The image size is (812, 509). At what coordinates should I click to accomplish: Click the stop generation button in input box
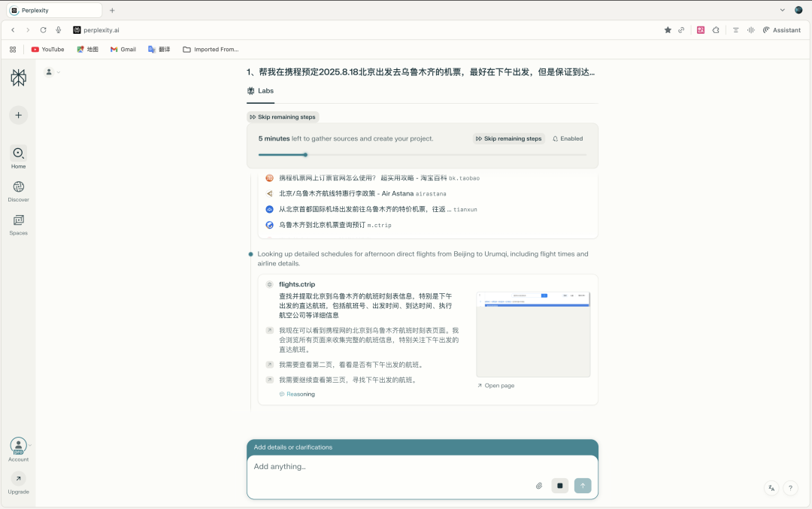pos(560,486)
